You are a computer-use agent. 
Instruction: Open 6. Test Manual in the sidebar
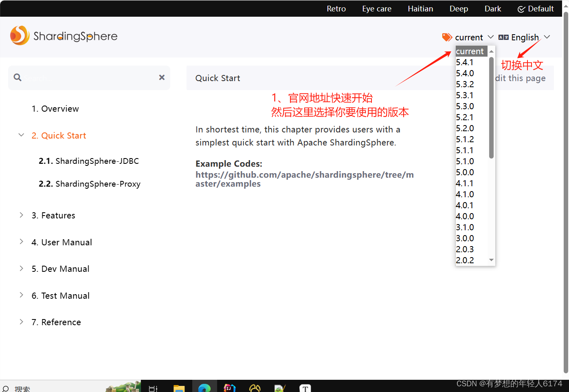[x=60, y=296]
